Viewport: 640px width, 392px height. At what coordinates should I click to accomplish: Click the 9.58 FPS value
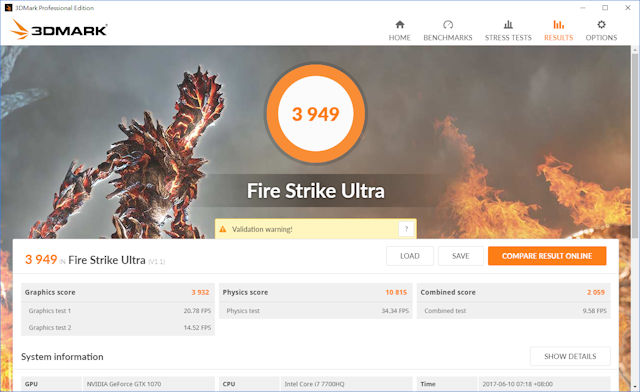[594, 311]
